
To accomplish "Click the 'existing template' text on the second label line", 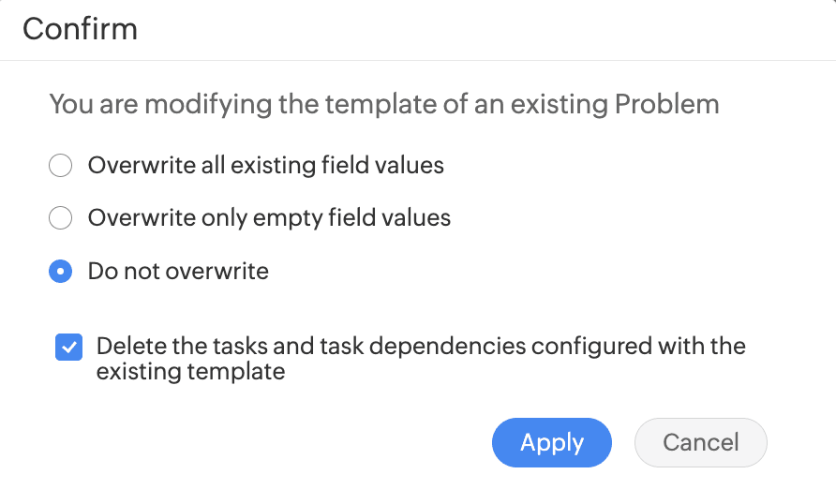I will point(190,372).
